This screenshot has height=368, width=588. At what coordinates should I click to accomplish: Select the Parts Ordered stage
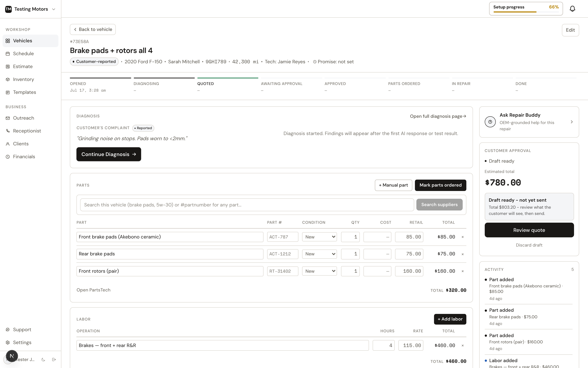[x=419, y=85]
